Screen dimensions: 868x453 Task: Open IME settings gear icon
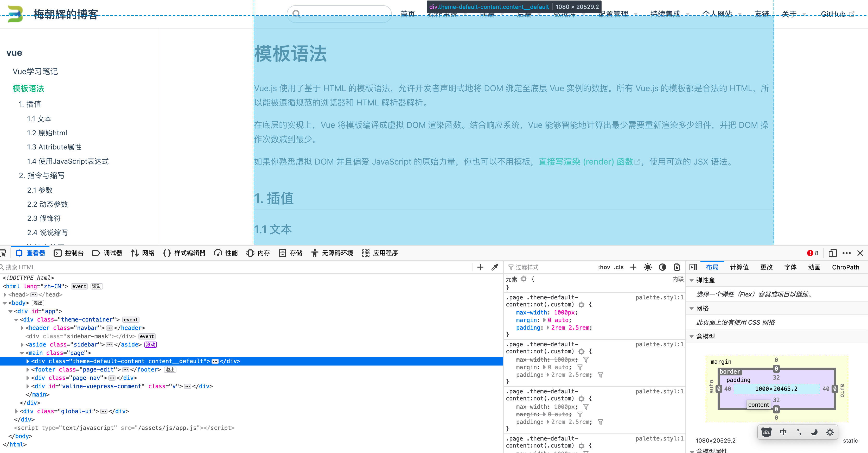click(830, 432)
